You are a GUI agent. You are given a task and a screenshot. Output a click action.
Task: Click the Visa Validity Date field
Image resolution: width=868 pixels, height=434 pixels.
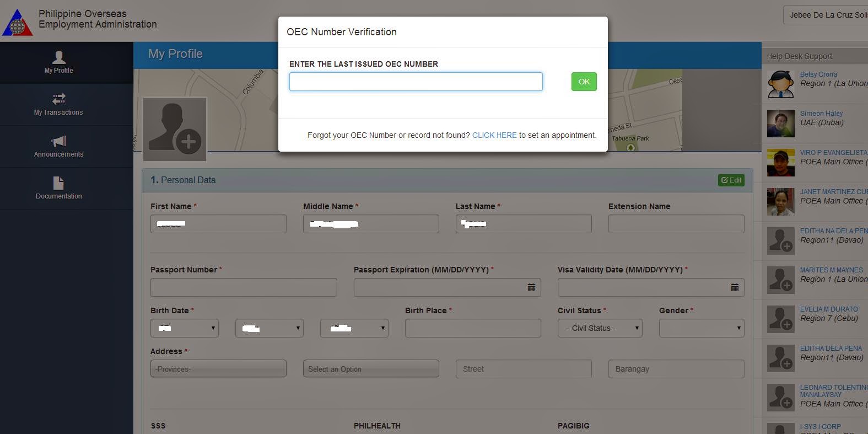click(x=651, y=287)
